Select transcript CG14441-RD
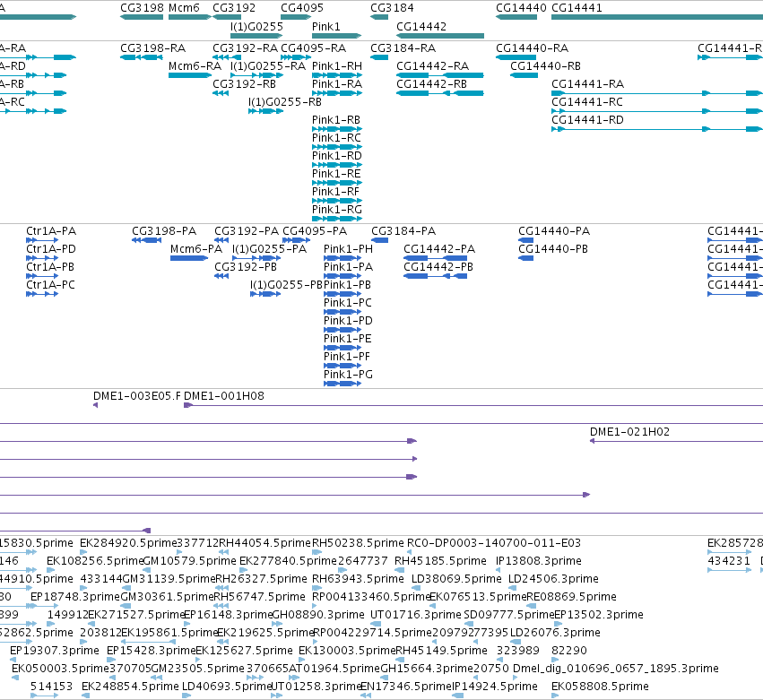The height and width of the screenshot is (700, 763). (657, 129)
